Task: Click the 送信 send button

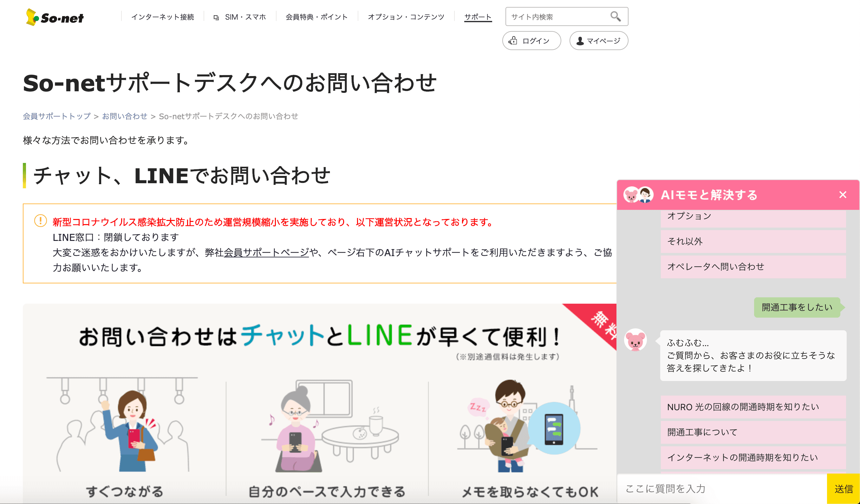Action: (843, 489)
